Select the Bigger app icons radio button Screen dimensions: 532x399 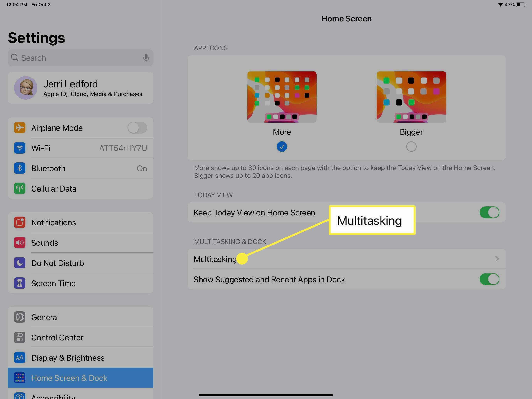coord(411,146)
